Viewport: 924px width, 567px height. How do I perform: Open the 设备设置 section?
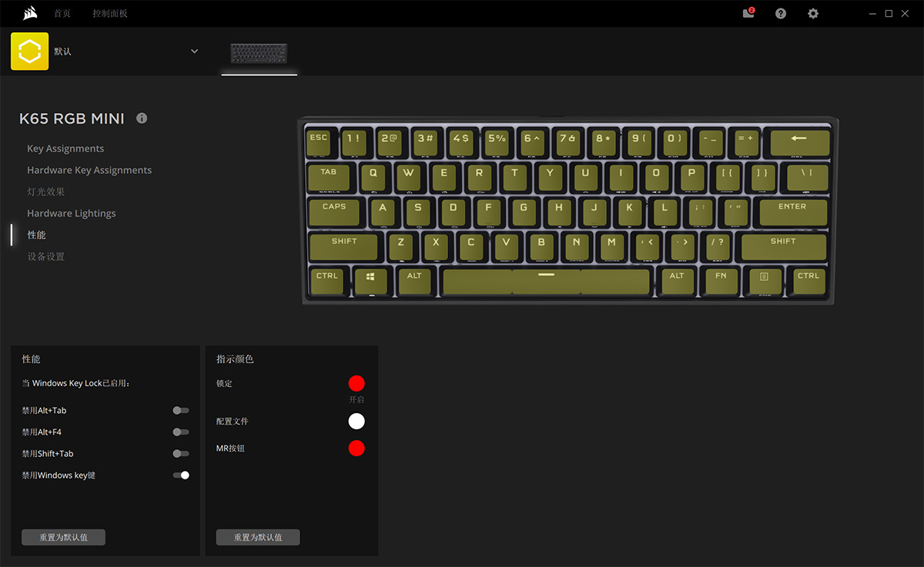46,256
